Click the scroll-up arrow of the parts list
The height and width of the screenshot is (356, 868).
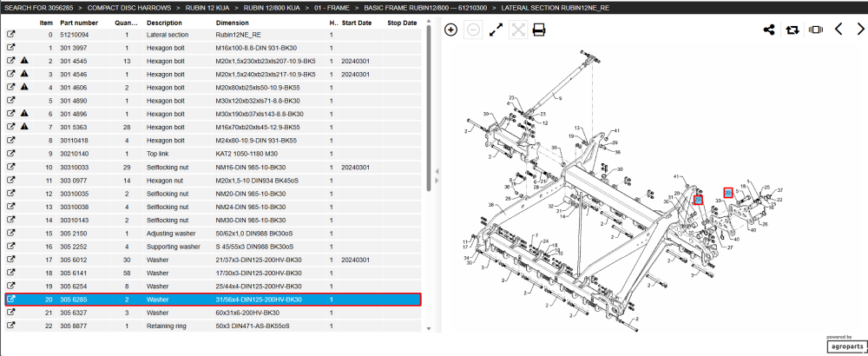coord(428,22)
